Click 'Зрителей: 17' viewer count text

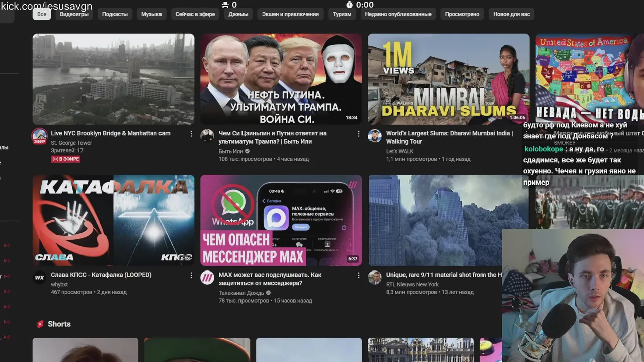click(x=67, y=150)
